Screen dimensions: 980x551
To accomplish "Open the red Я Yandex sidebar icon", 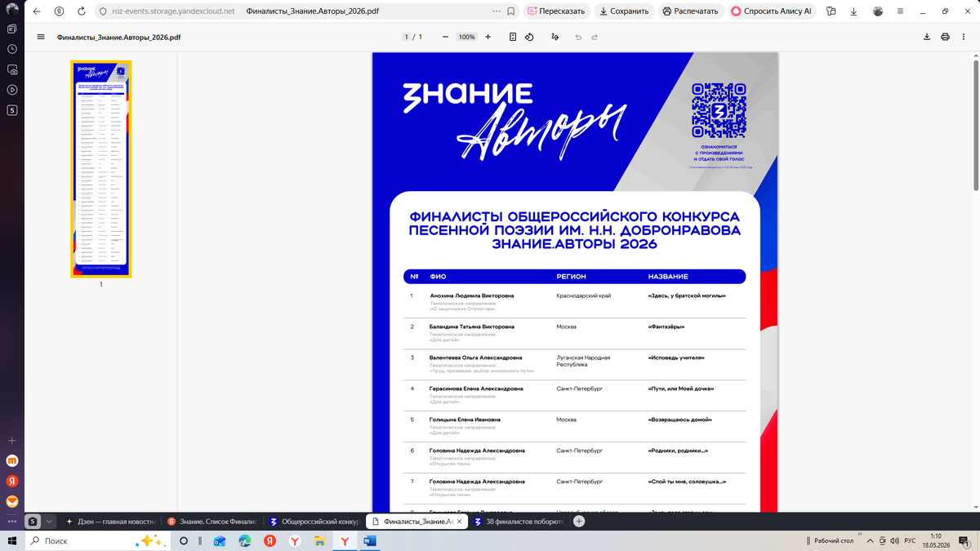I will [12, 482].
